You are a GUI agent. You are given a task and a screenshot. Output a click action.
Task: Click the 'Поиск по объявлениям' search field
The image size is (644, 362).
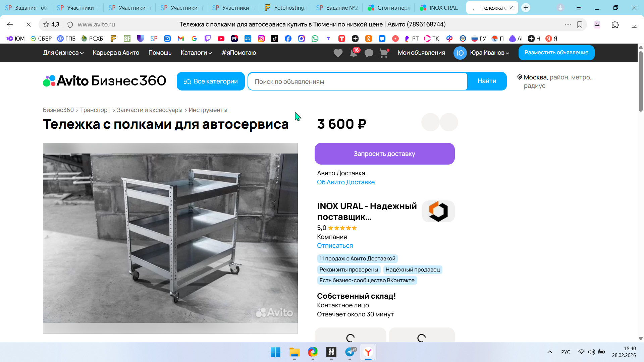(x=357, y=81)
